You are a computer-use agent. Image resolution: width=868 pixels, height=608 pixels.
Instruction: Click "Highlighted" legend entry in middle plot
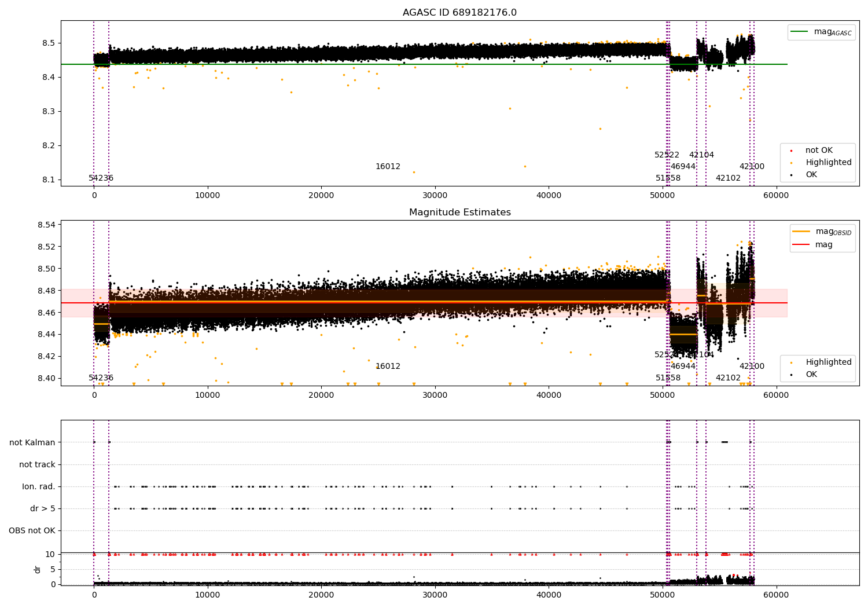click(x=828, y=362)
